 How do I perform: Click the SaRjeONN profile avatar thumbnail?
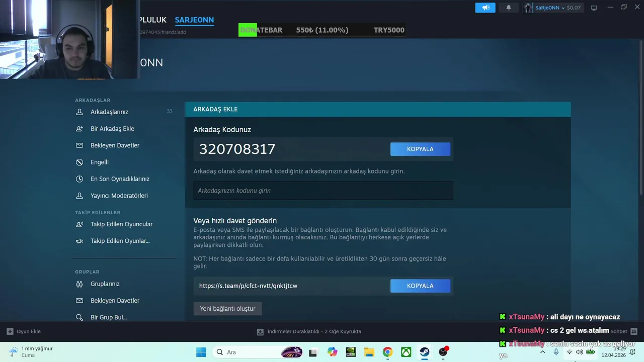528,8
